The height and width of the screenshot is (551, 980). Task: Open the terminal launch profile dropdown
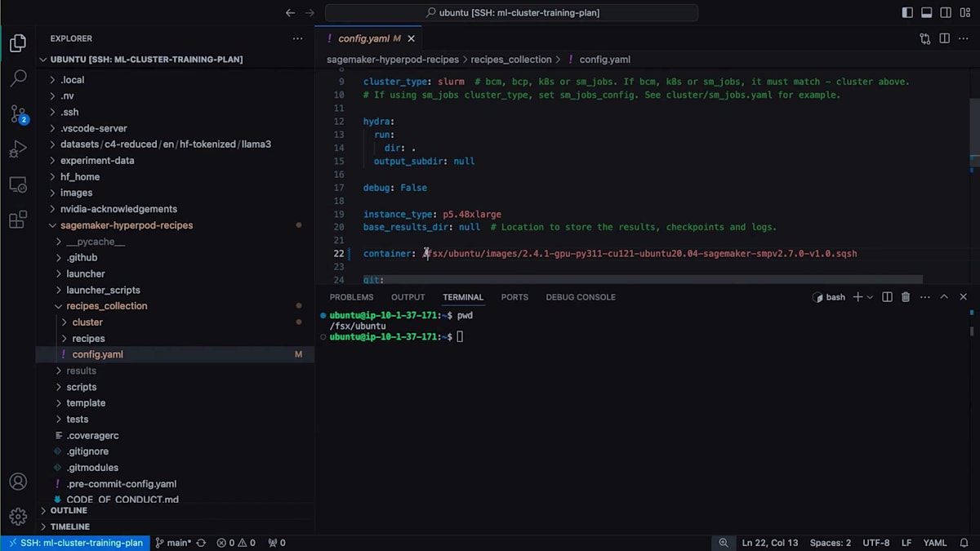[x=870, y=297]
